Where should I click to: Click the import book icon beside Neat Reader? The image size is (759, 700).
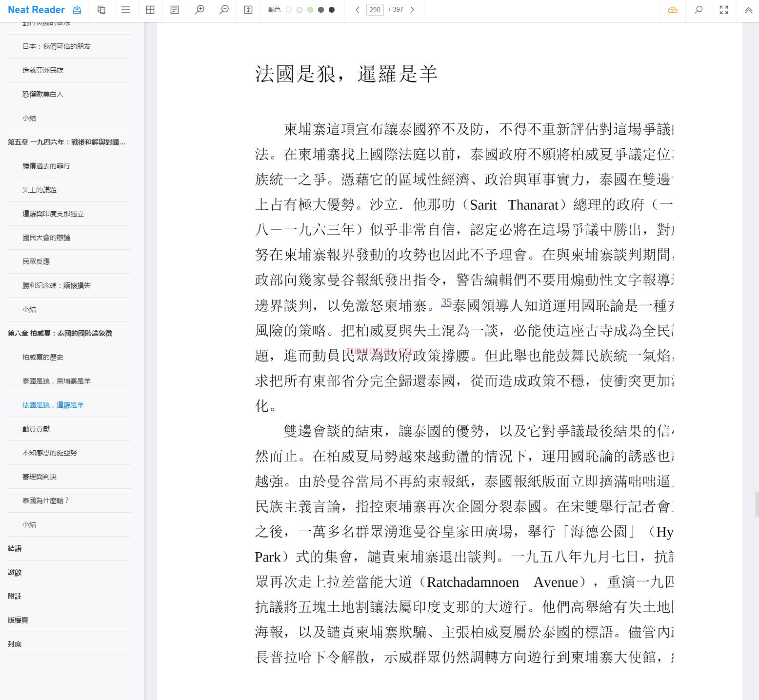coord(77,10)
